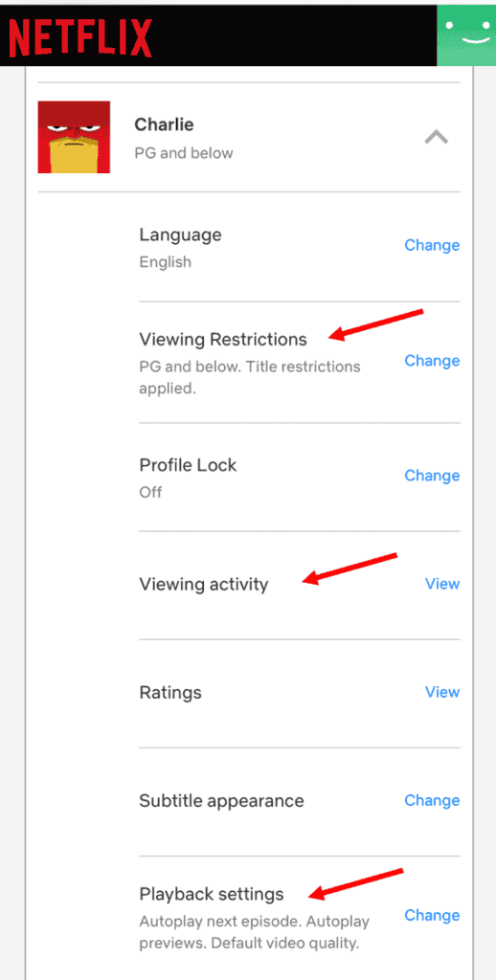Select the Viewing activity heading
Image resolution: width=496 pixels, height=980 pixels.
tap(203, 585)
